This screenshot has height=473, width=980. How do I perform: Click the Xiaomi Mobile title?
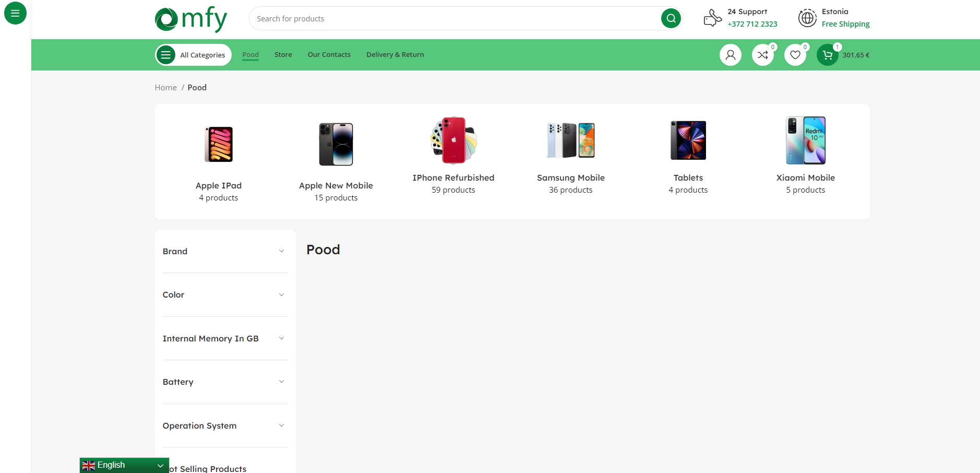click(806, 178)
